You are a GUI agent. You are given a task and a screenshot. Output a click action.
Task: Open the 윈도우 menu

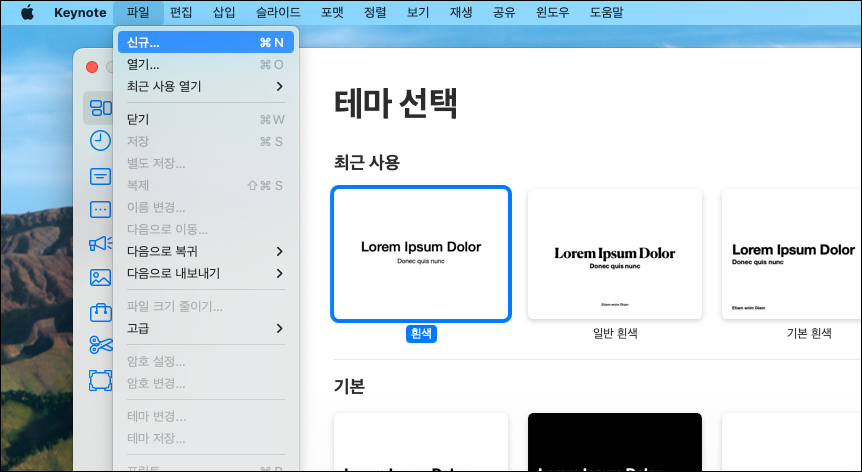click(552, 12)
